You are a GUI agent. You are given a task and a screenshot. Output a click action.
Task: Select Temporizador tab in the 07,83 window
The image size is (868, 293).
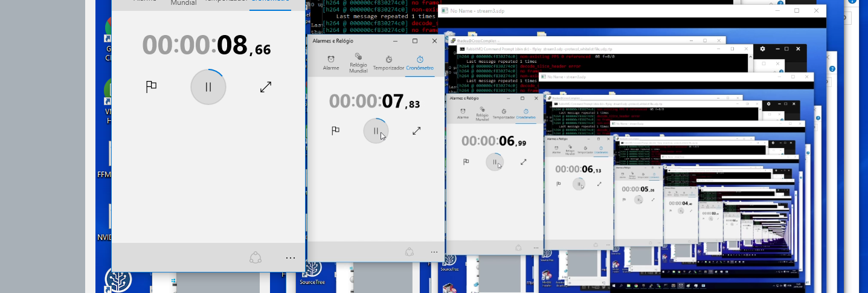point(388,63)
